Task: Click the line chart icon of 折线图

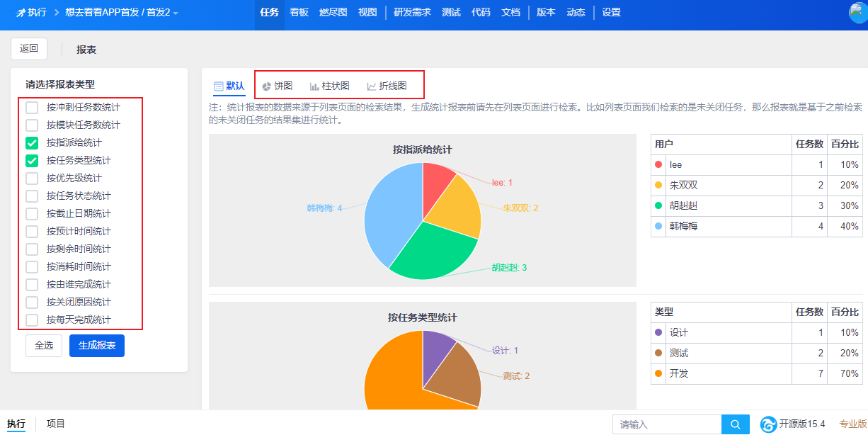Action: click(x=372, y=86)
